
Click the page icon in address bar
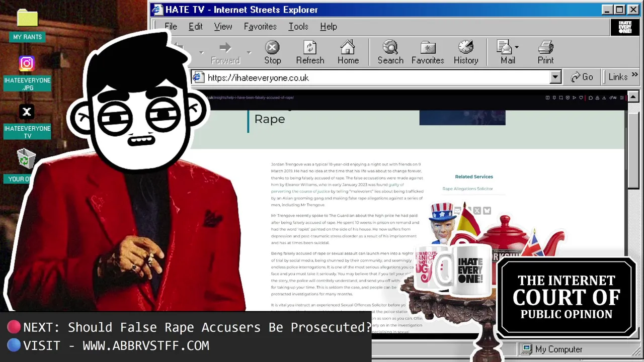[x=198, y=77]
